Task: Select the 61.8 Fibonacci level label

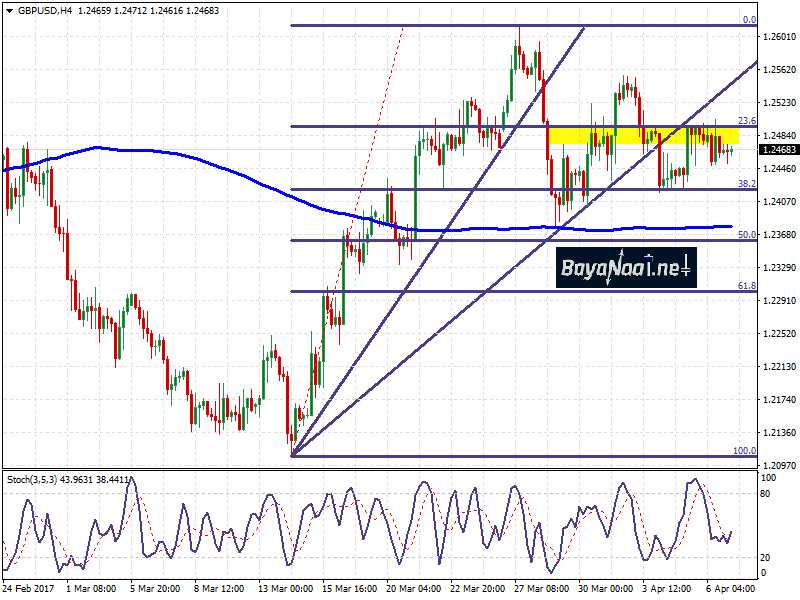Action: click(x=745, y=286)
